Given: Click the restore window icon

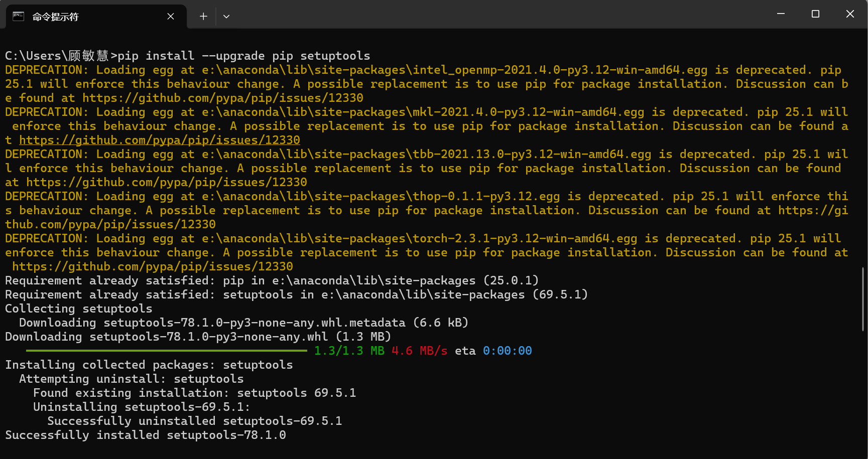Looking at the screenshot, I should [x=815, y=14].
